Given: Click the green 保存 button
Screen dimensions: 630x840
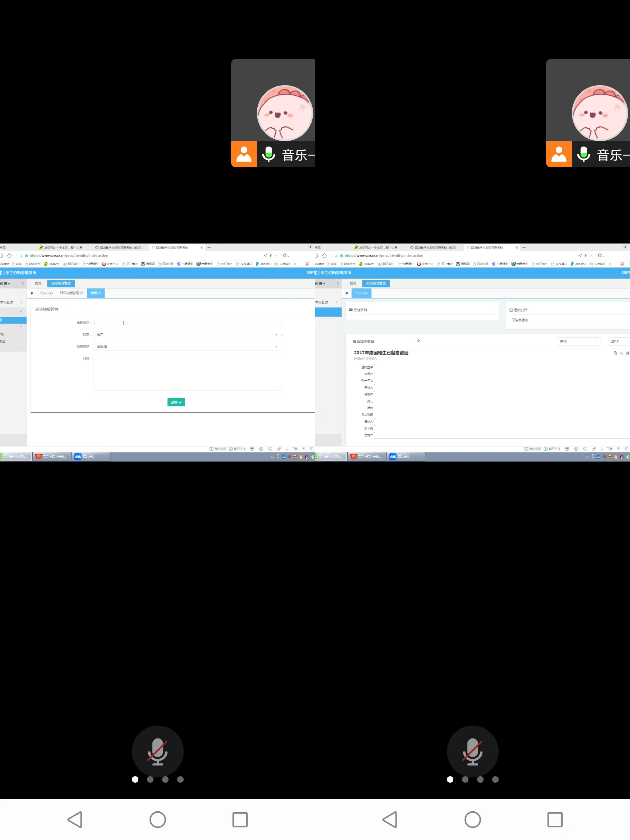Looking at the screenshot, I should [x=176, y=402].
